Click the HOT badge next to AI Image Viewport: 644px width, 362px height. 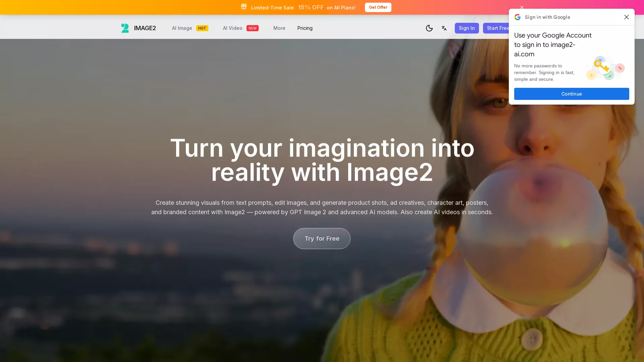[202, 28]
